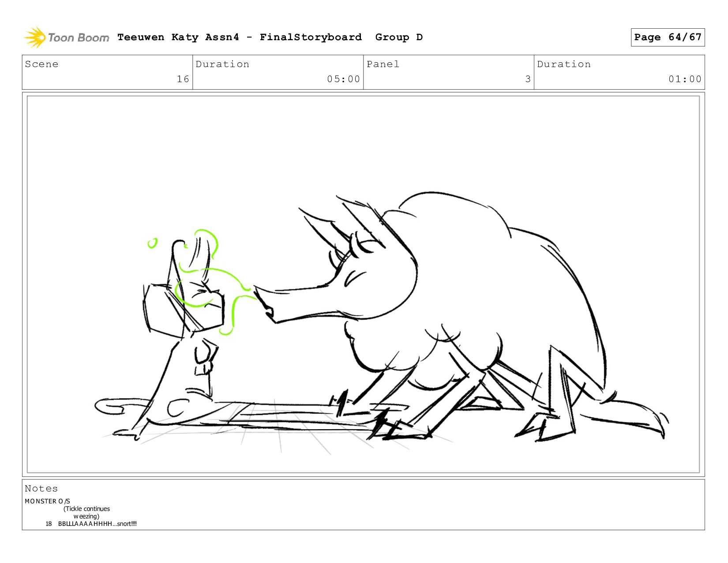The image size is (728, 563).
Task: Click the 'weezing)' note text
Action: pos(86,516)
